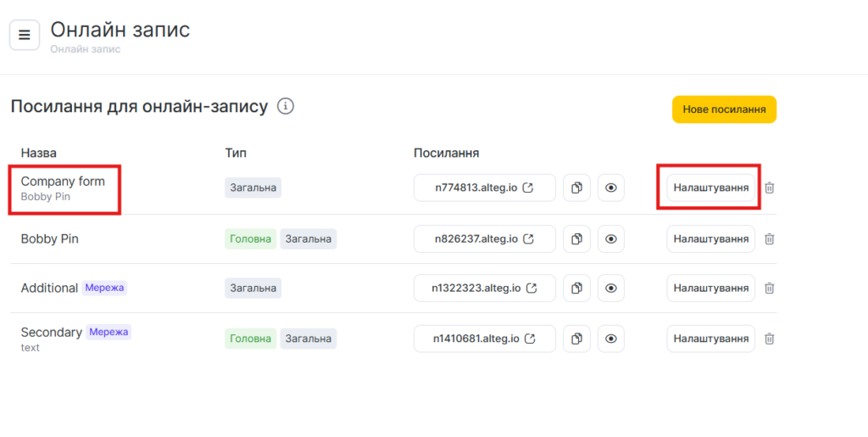This screenshot has width=868, height=437.
Task: Delete the Additional link row
Action: [770, 289]
